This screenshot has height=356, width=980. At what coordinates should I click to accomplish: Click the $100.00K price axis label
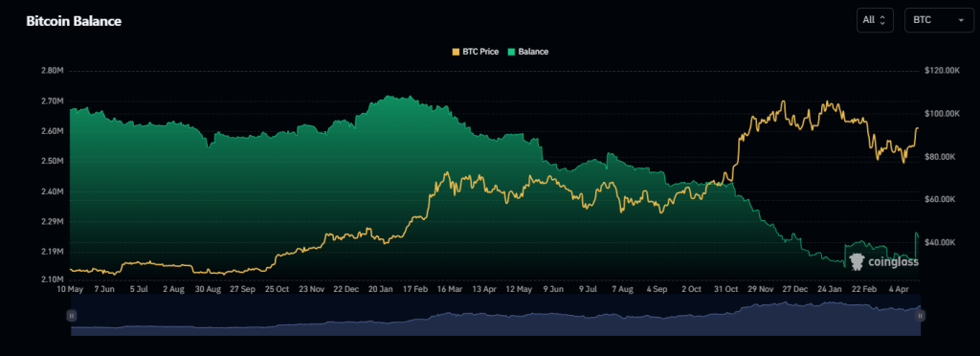pyautogui.click(x=942, y=114)
